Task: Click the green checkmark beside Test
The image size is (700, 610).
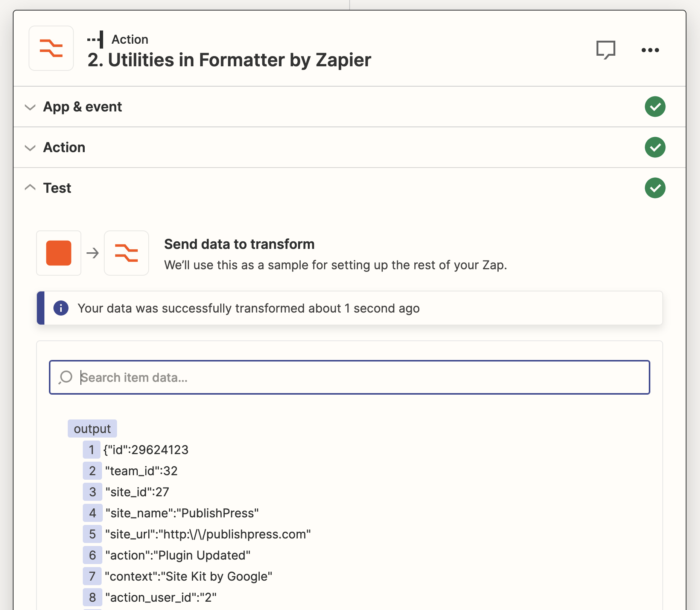Action: (x=655, y=188)
